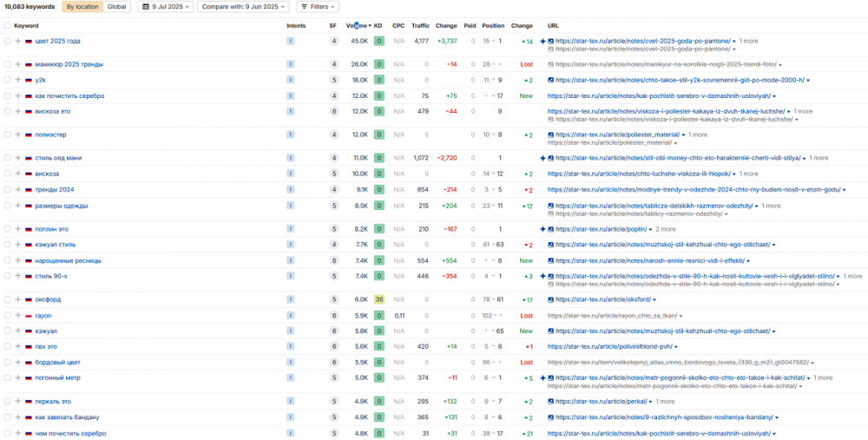Click the image icon before the perkal URL
This screenshot has width=868, height=440.
tap(551, 401)
